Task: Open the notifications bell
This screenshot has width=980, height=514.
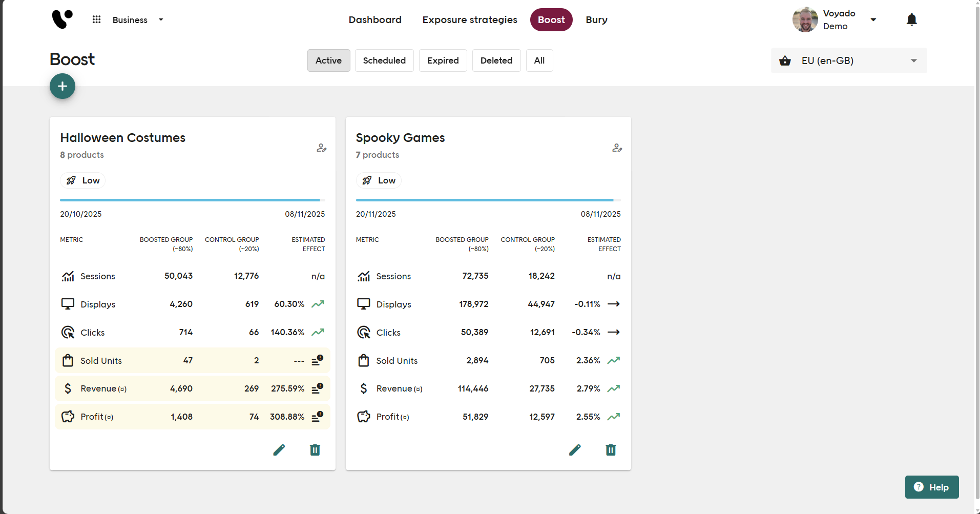Action: pos(911,20)
